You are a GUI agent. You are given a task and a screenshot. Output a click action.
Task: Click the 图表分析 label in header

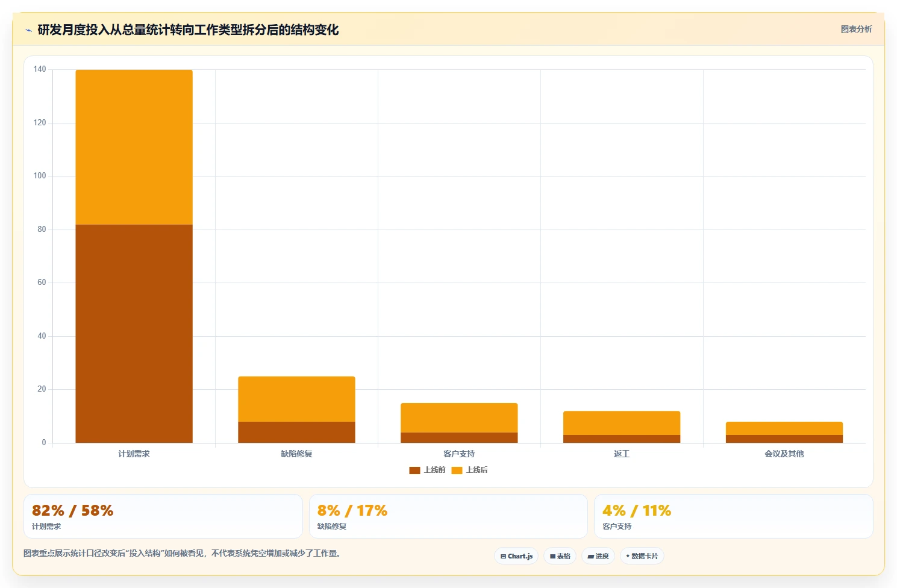(x=856, y=29)
